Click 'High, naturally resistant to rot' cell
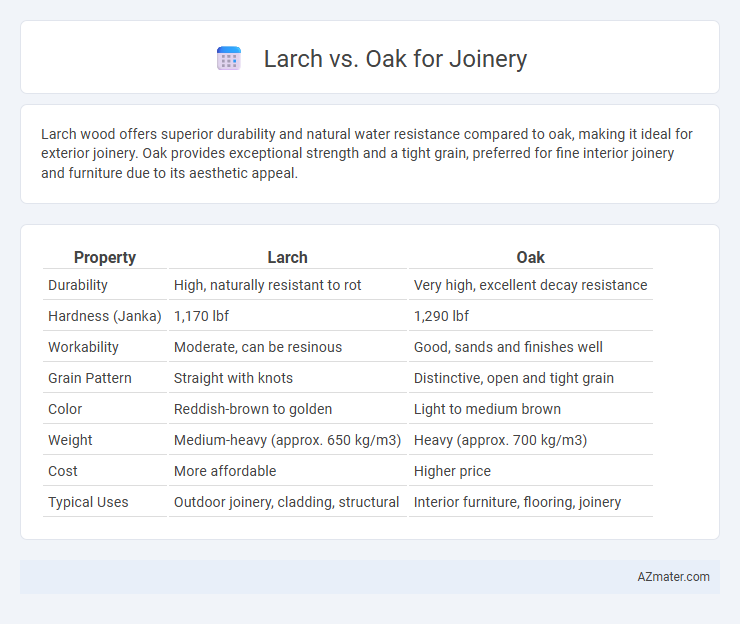The height and width of the screenshot is (624, 740). pyautogui.click(x=287, y=285)
